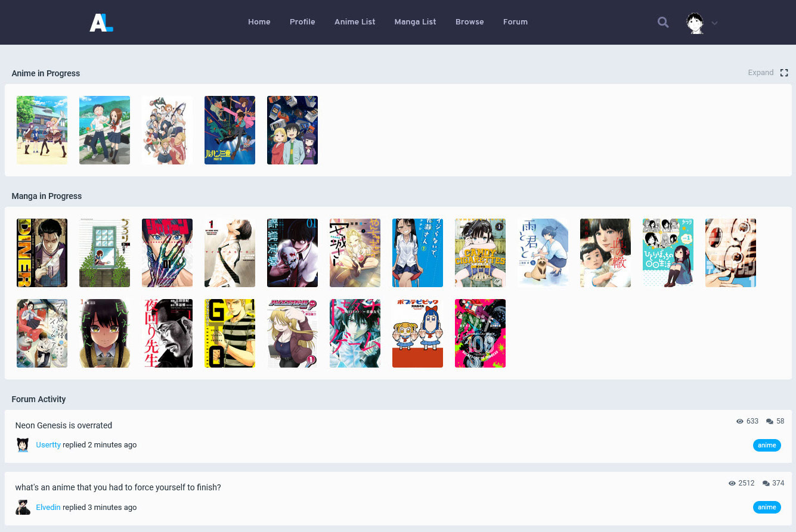The height and width of the screenshot is (532, 796).
Task: Open the teal manga cover with dark-haired boy
Action: click(355, 333)
